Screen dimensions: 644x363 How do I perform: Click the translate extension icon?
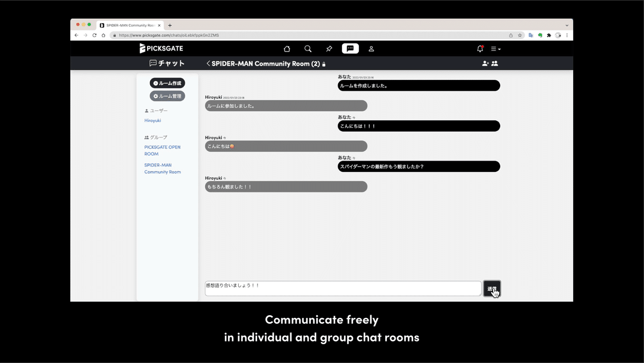(531, 35)
